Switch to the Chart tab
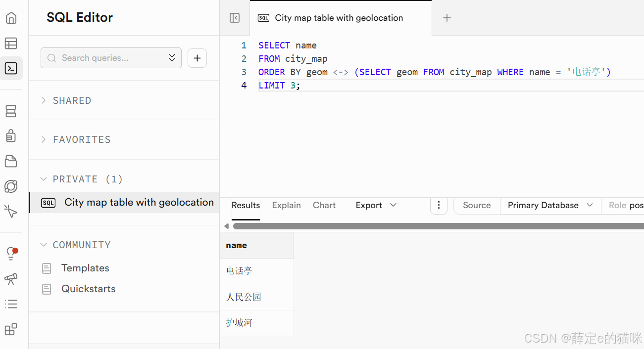 324,205
